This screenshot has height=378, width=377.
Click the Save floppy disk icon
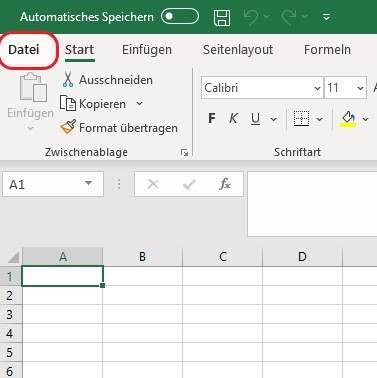click(222, 17)
